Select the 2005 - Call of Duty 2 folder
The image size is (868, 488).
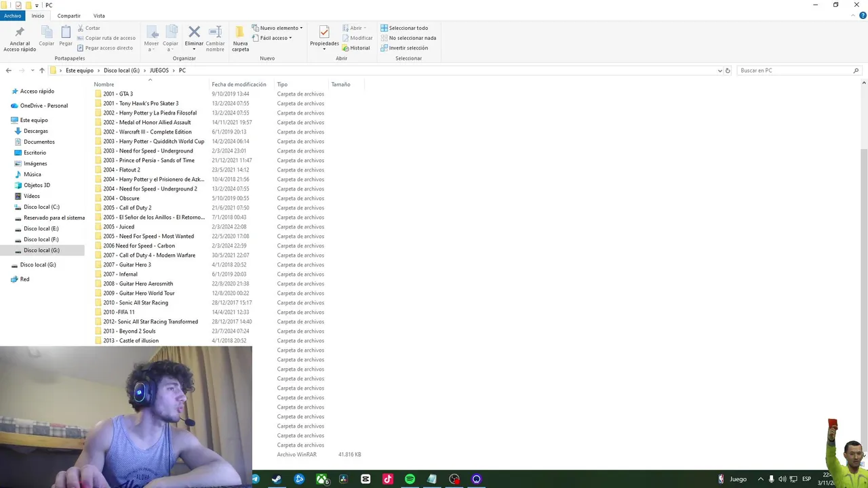(x=127, y=208)
